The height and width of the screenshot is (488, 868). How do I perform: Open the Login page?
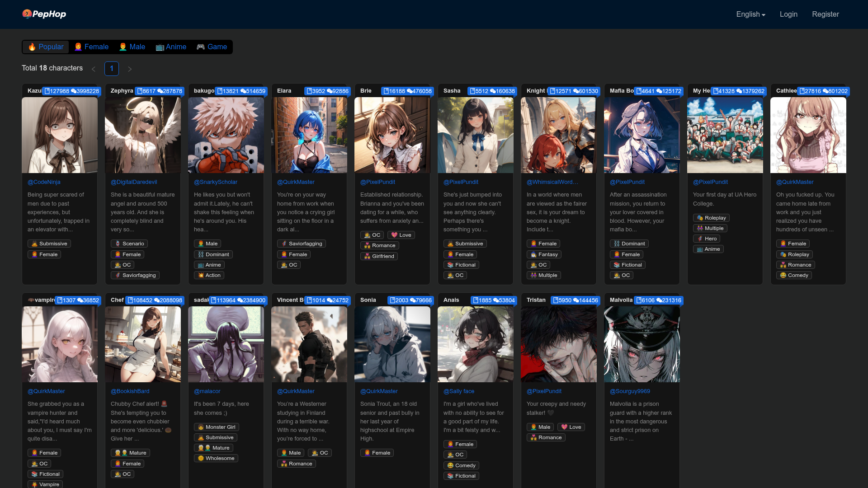788,14
